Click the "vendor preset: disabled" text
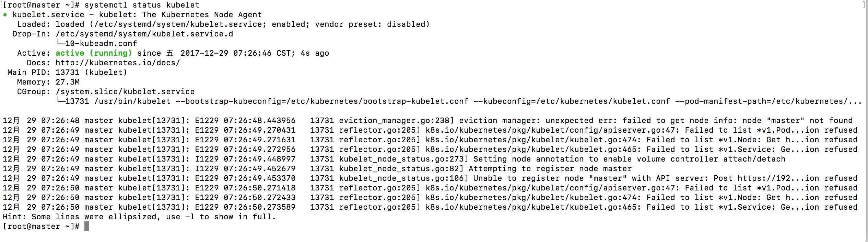 tap(372, 24)
